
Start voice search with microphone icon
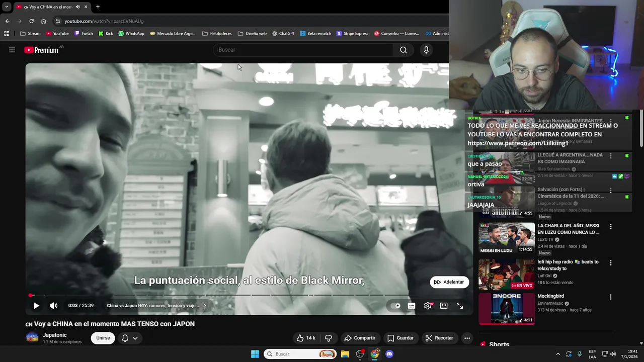[426, 50]
